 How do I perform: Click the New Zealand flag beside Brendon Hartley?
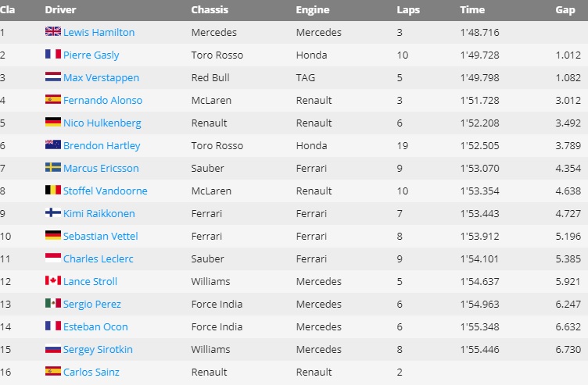tap(53, 145)
